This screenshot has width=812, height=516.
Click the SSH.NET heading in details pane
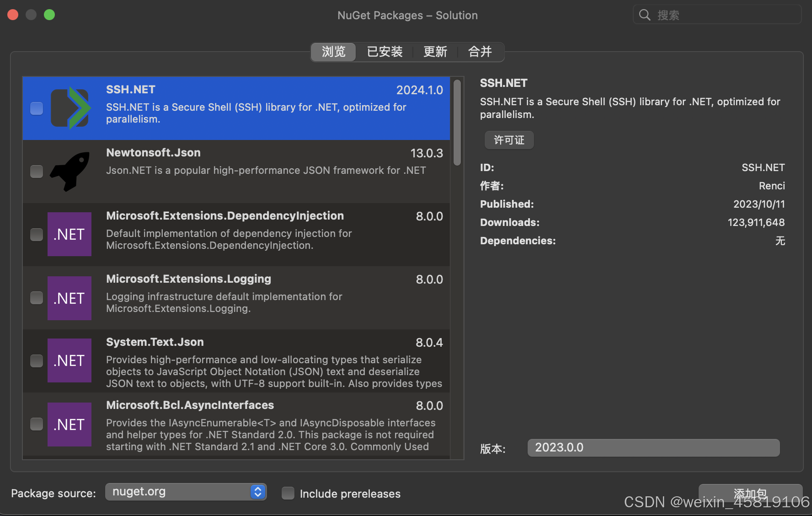coord(503,83)
